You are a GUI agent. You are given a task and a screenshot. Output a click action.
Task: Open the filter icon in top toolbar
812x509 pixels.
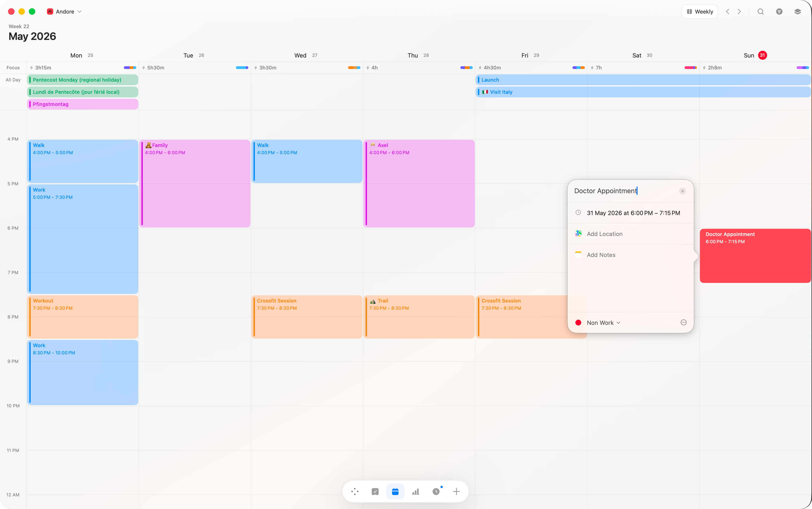[x=779, y=11]
